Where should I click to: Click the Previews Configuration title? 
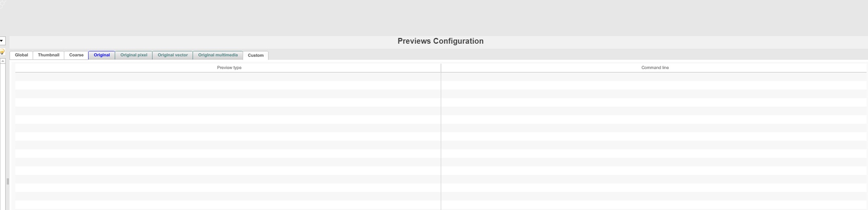coord(440,41)
